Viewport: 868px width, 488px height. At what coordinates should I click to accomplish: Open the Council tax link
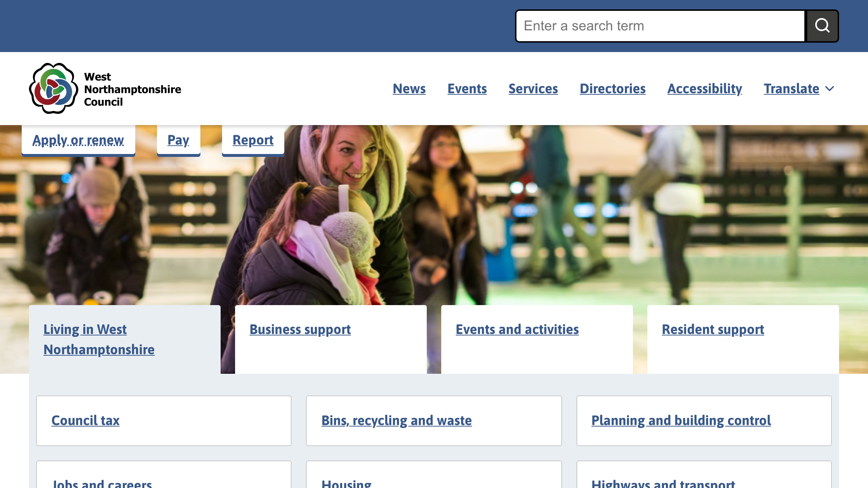[x=85, y=420]
